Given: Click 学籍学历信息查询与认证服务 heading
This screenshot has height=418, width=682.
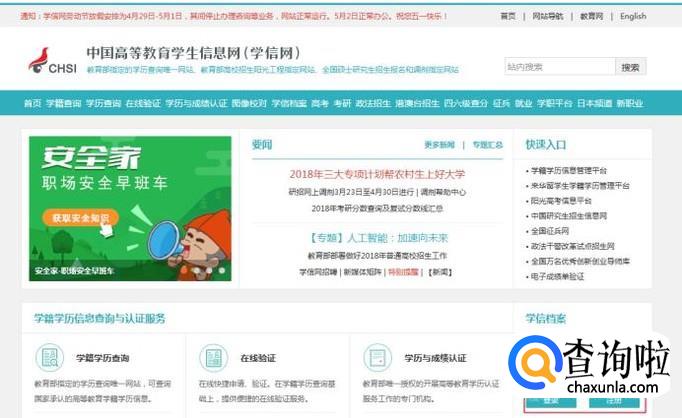Looking at the screenshot, I should coord(100,318).
